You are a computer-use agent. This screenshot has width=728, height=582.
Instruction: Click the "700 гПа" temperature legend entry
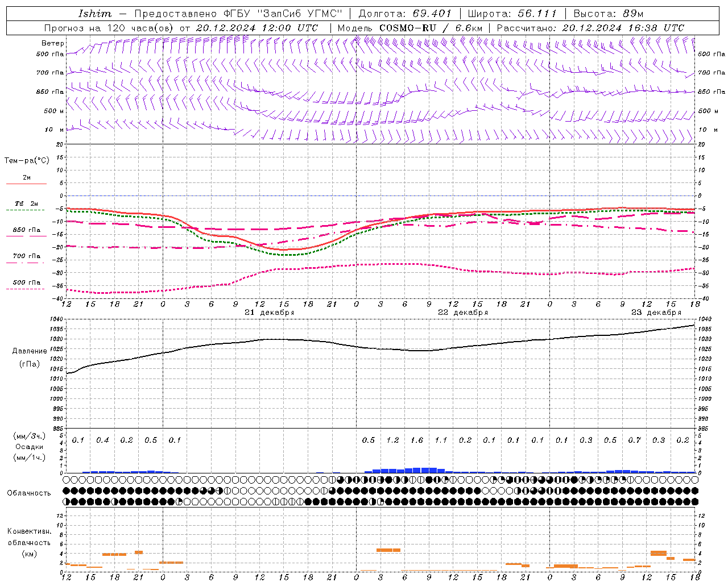pyautogui.click(x=27, y=256)
